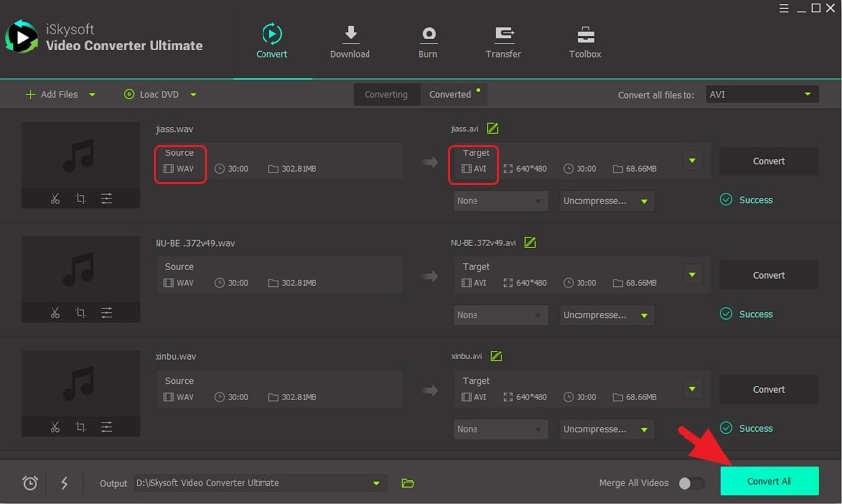Click Convert button for jiass.wav

769,161
